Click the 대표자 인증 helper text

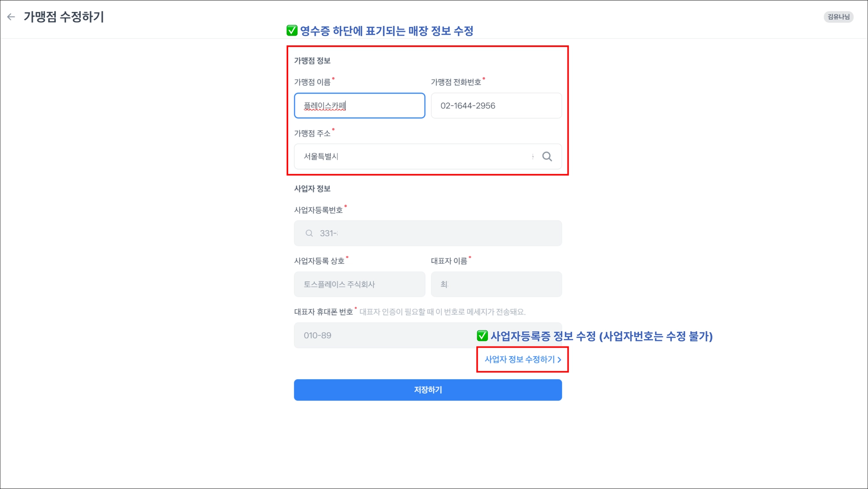coord(442,312)
